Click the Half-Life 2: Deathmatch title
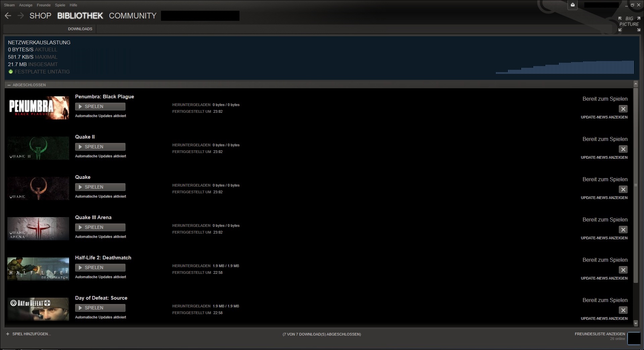This screenshot has height=350, width=644. (103, 258)
